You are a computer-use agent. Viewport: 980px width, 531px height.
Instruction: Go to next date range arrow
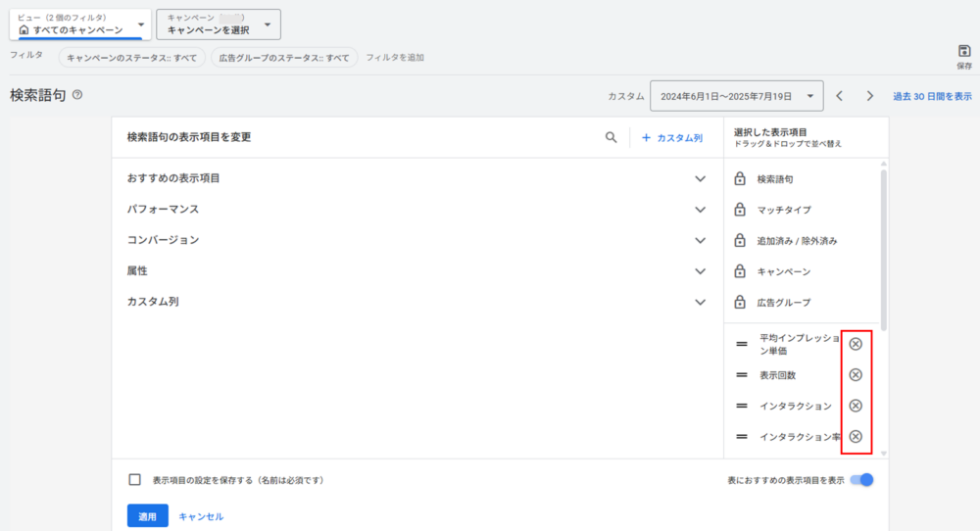(x=869, y=96)
